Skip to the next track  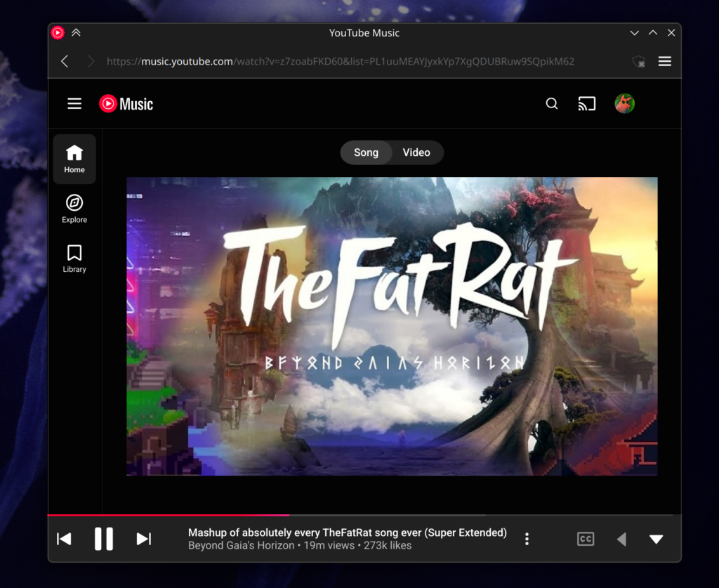pos(144,539)
